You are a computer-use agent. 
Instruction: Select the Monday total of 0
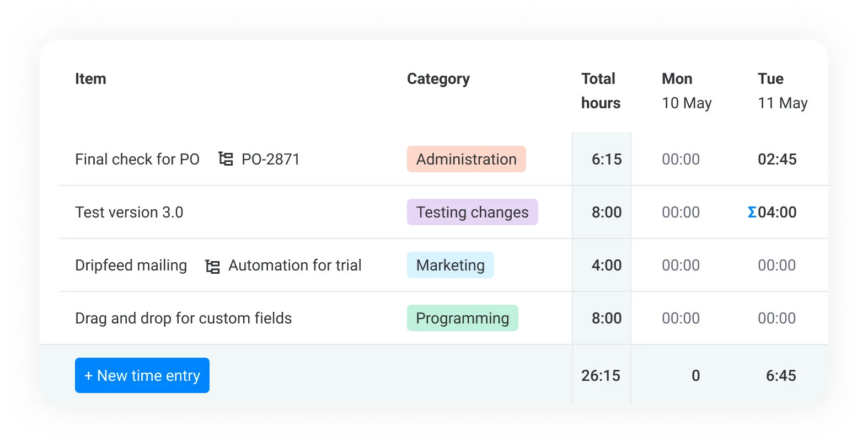click(696, 375)
